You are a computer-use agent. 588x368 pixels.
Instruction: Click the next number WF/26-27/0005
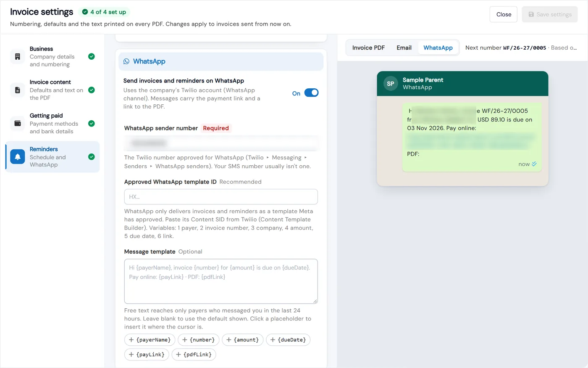tap(525, 48)
